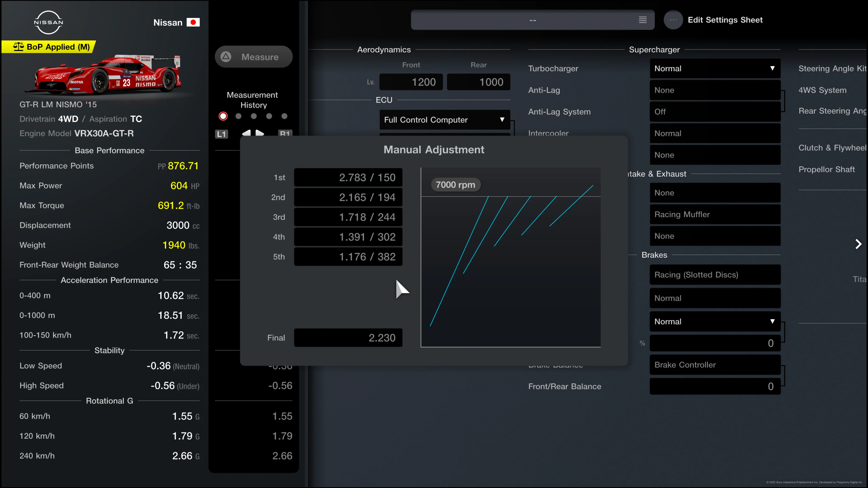Viewport: 868px width, 488px height.
Task: Click the Clutch & Flywheel label
Action: (x=832, y=148)
